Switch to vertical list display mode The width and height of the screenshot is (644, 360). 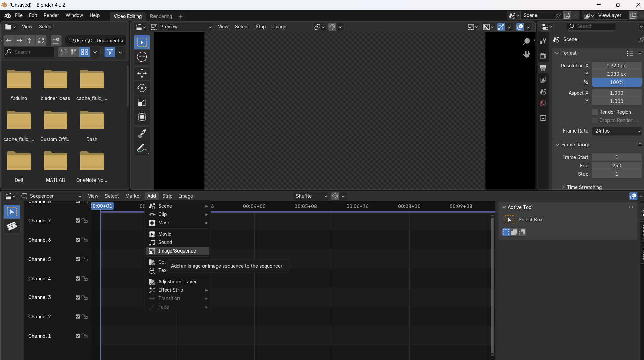64,52
